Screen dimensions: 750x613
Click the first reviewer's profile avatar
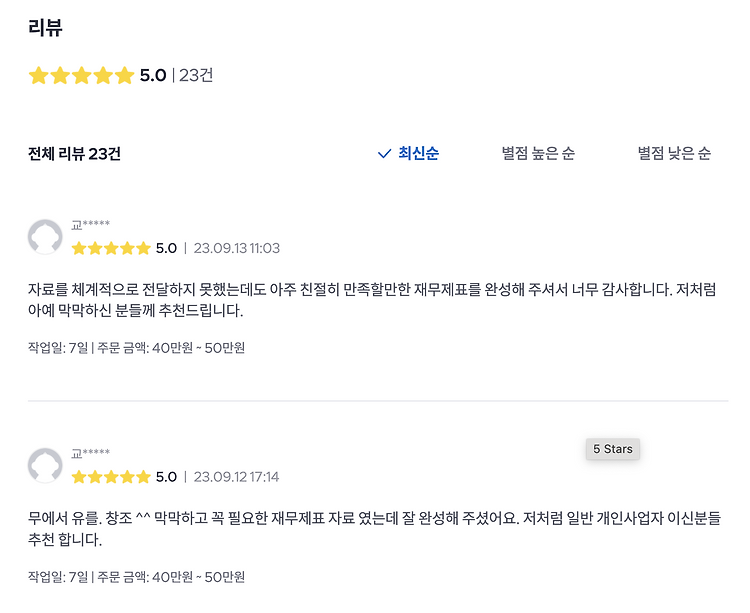pyautogui.click(x=45, y=237)
